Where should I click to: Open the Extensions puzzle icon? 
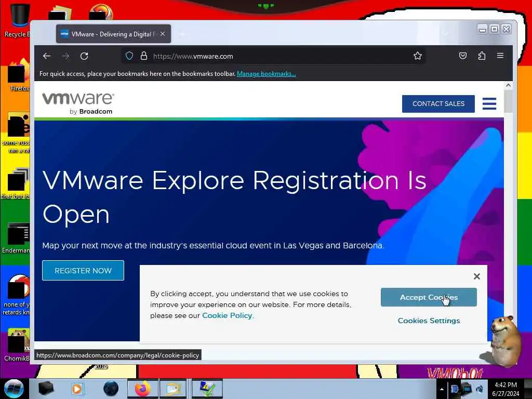482,56
